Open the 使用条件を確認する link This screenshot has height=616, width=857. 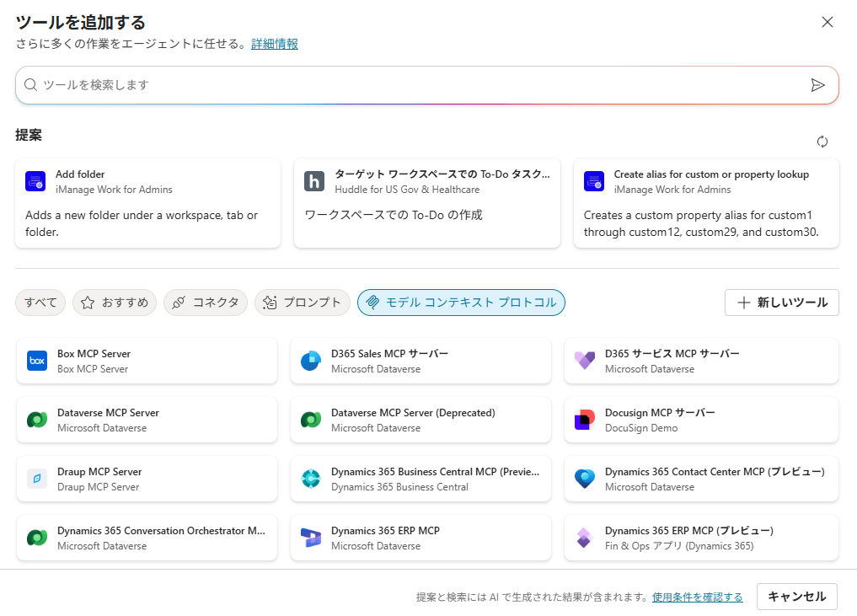tap(698, 597)
